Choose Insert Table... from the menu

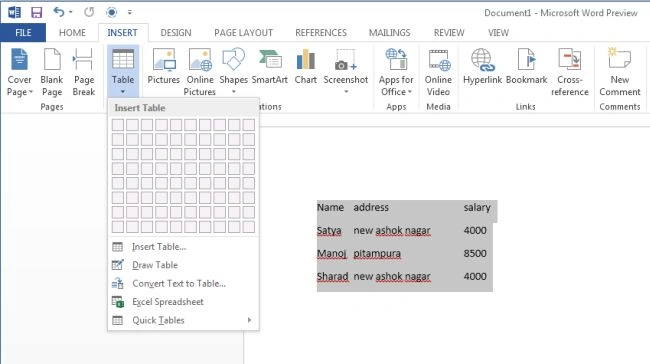pos(183,247)
